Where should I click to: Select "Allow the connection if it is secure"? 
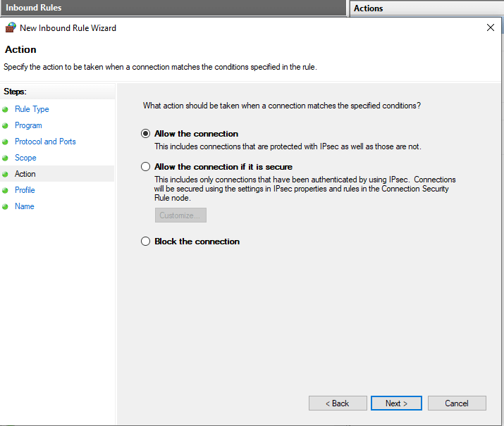(145, 167)
